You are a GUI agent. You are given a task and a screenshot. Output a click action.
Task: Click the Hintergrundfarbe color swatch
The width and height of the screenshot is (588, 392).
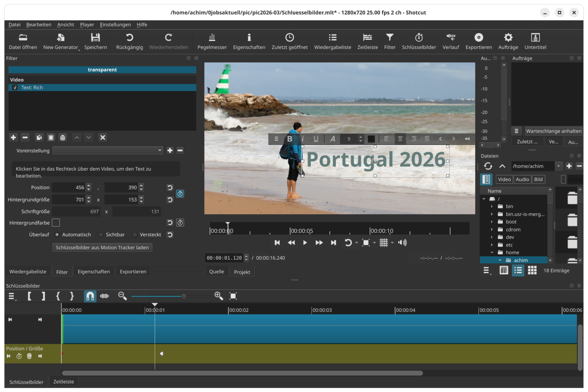(x=56, y=223)
